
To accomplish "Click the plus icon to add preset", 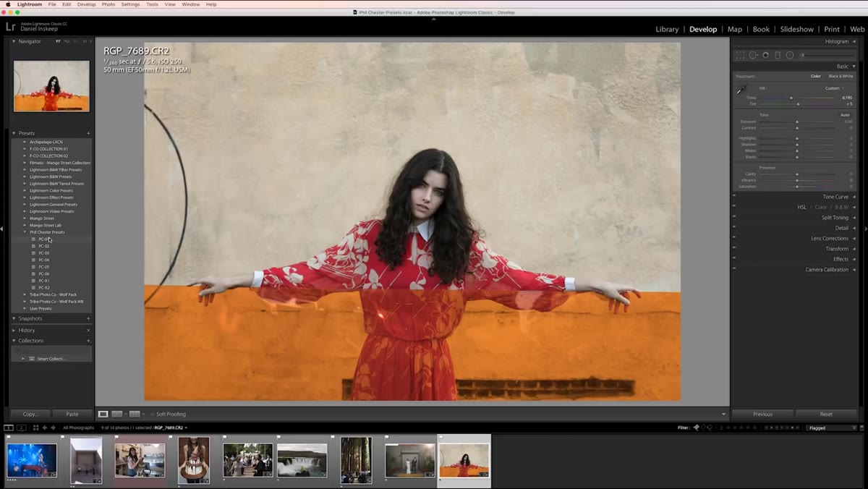I will click(x=88, y=133).
